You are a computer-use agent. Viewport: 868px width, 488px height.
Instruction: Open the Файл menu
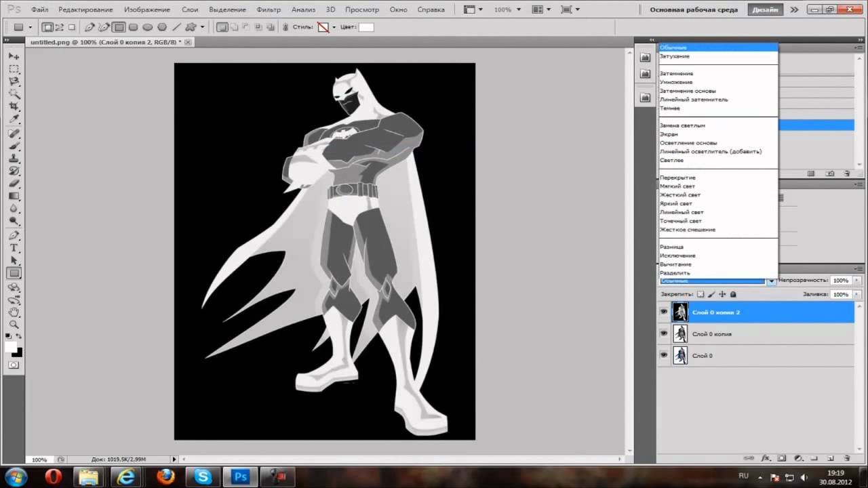[x=39, y=10]
